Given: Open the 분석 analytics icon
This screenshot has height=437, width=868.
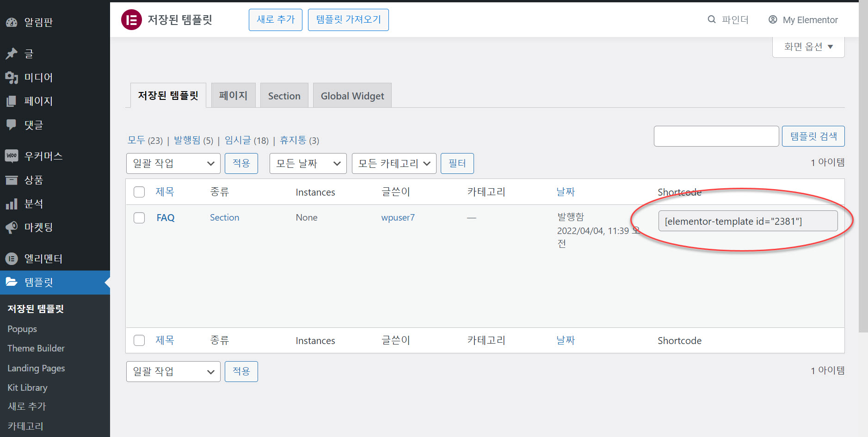Looking at the screenshot, I should tap(12, 203).
